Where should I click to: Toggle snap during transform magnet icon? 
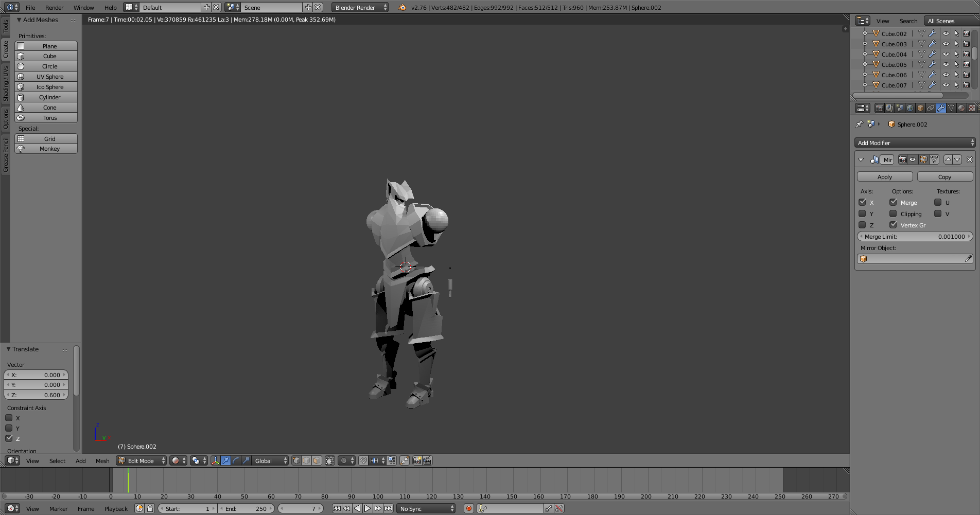tap(363, 461)
